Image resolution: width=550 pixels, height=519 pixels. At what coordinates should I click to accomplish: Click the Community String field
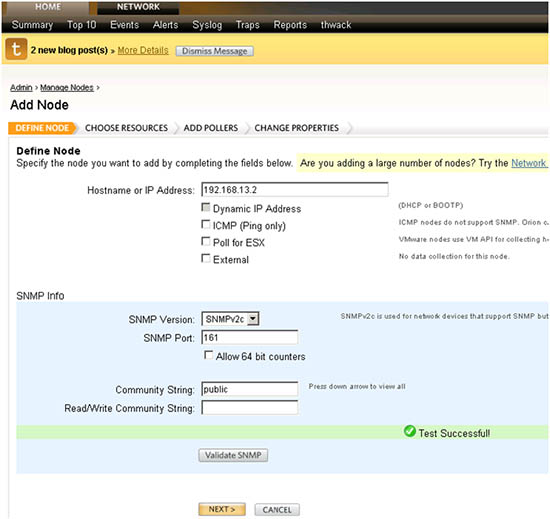pos(250,389)
